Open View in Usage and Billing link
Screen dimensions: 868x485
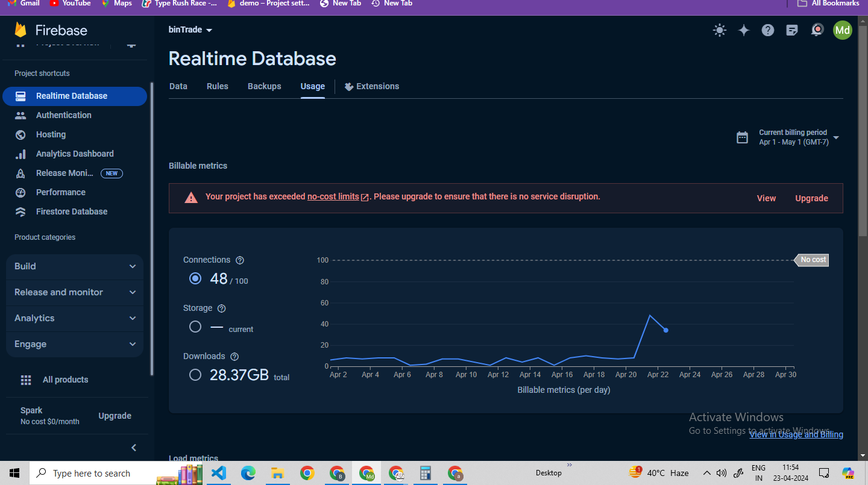(796, 434)
